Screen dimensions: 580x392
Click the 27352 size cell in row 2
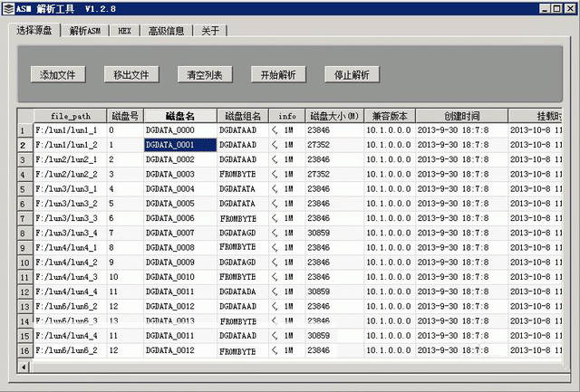(334, 145)
